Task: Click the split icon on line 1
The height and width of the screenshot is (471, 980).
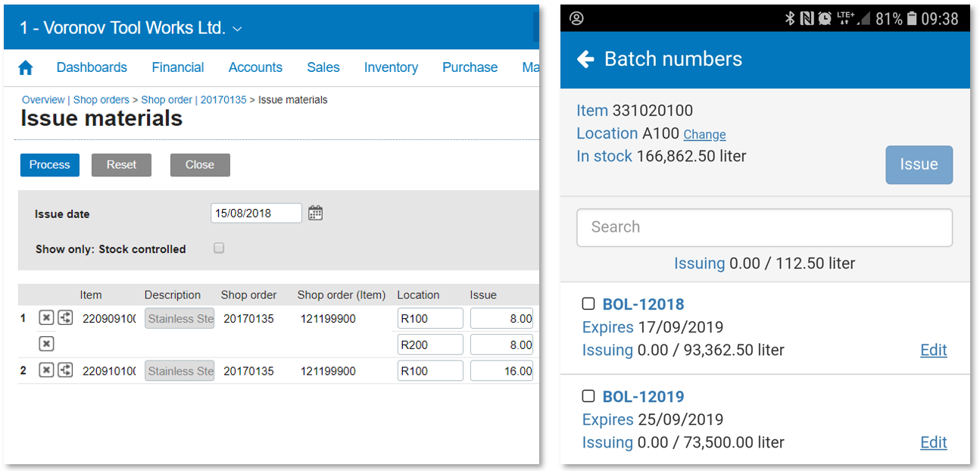Action: pyautogui.click(x=66, y=318)
